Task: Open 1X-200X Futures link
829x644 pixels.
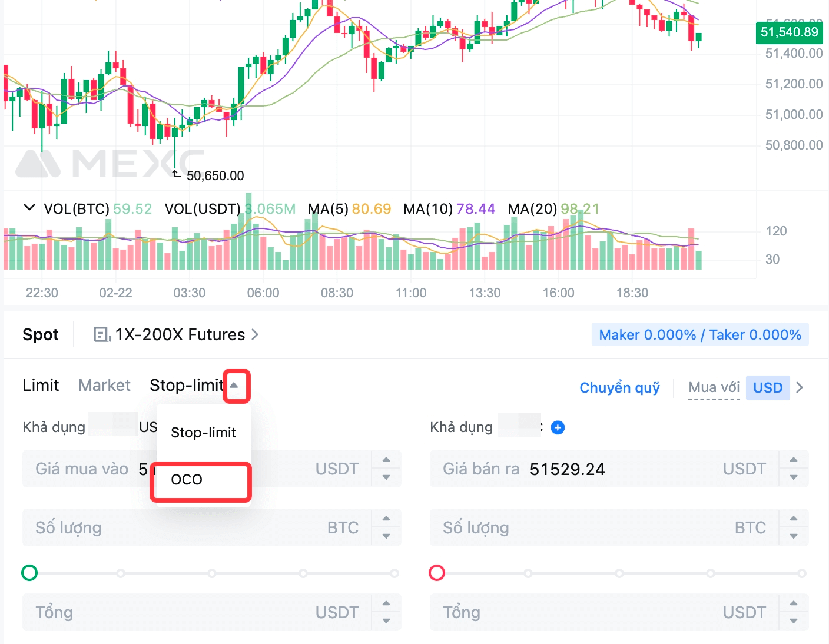Action: pyautogui.click(x=180, y=335)
